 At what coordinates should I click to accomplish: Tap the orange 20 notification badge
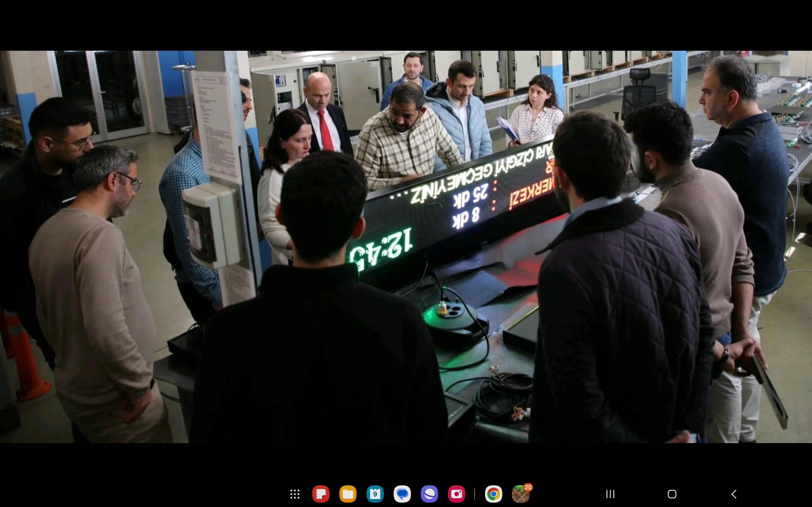tap(528, 487)
